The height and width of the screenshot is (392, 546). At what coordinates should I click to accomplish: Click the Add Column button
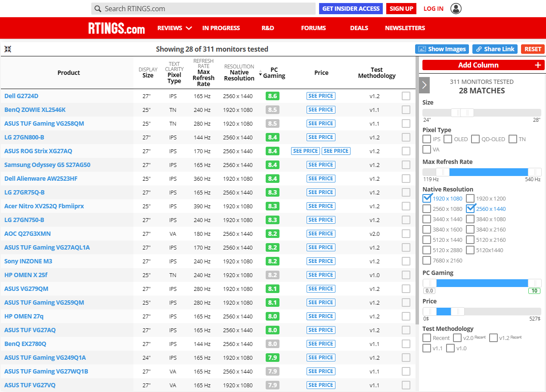483,65
